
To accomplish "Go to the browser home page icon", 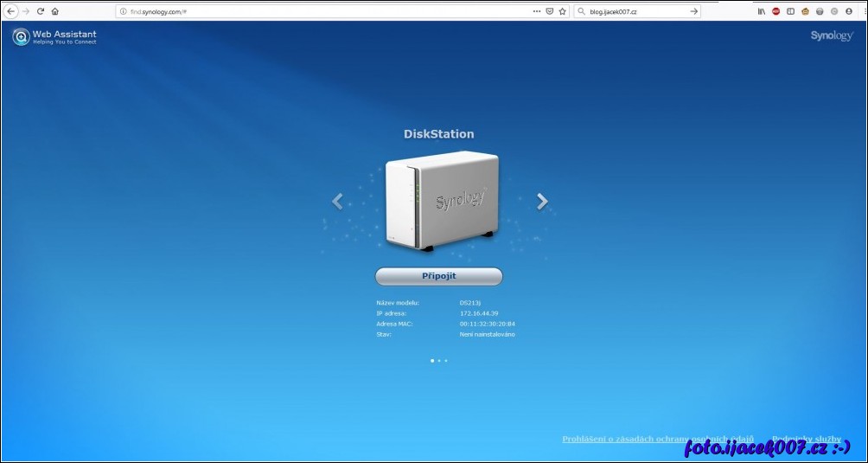I will click(x=55, y=11).
